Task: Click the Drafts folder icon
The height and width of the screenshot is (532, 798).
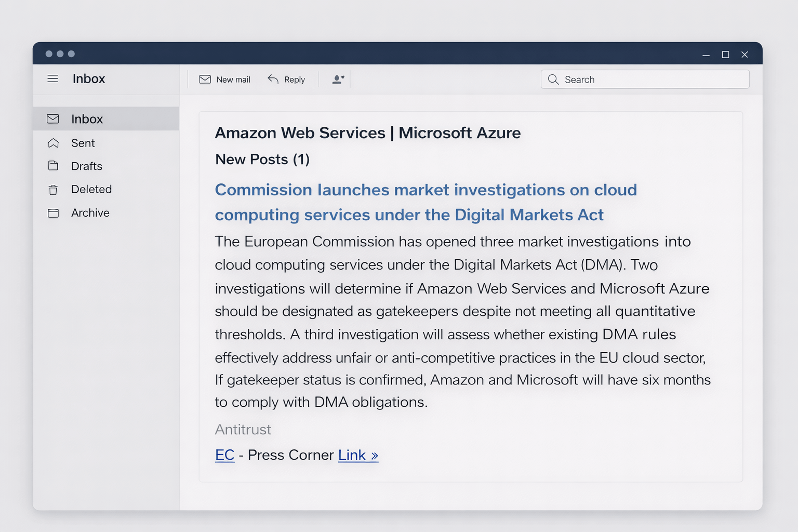Action: click(53, 166)
